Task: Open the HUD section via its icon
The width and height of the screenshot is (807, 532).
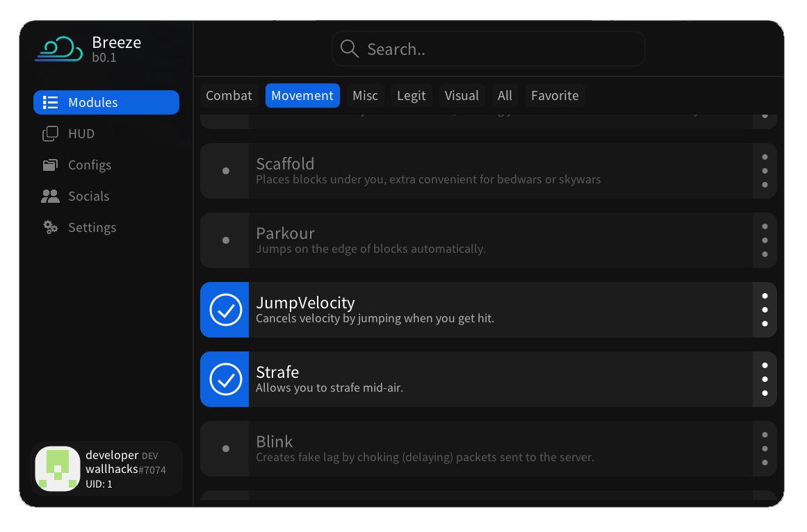Action: (x=50, y=133)
